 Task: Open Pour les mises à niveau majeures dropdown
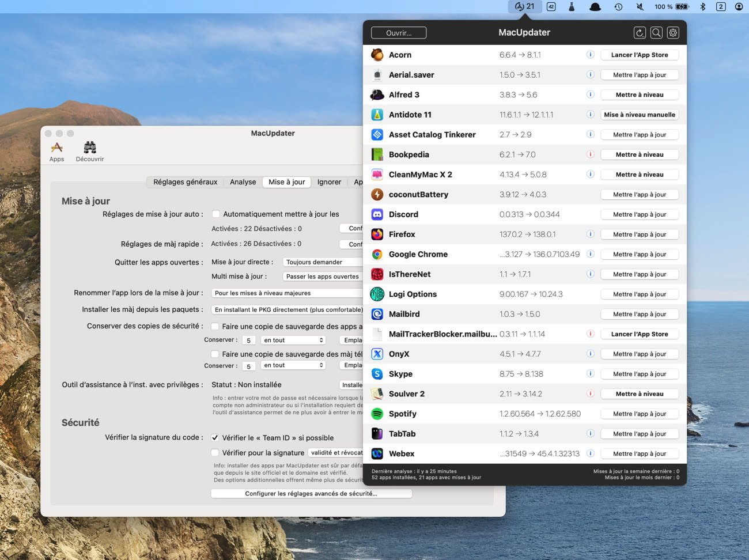pyautogui.click(x=287, y=293)
